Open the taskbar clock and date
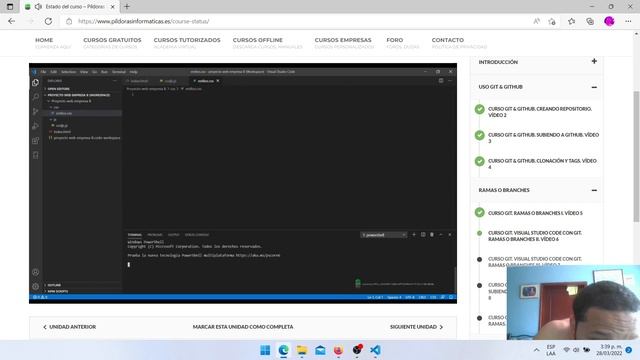 [x=609, y=350]
